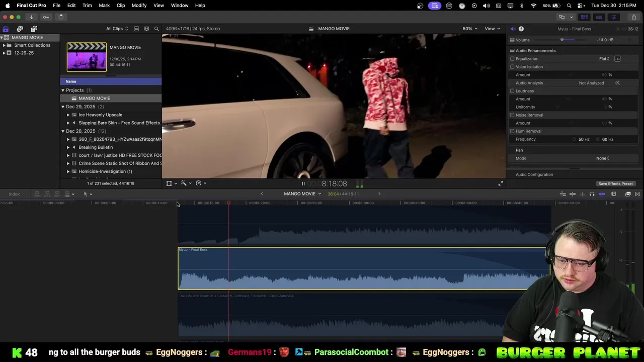Select the MANGO MOVIE project row

pos(111,99)
